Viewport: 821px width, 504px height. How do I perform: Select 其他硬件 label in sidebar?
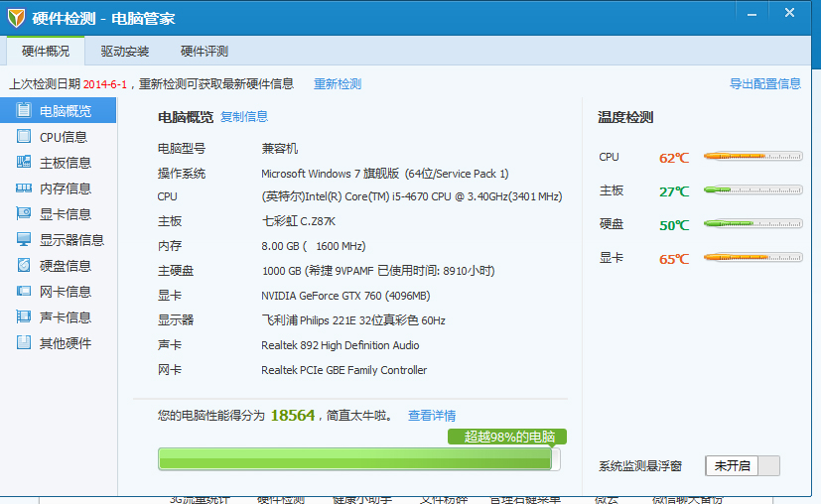click(x=66, y=343)
